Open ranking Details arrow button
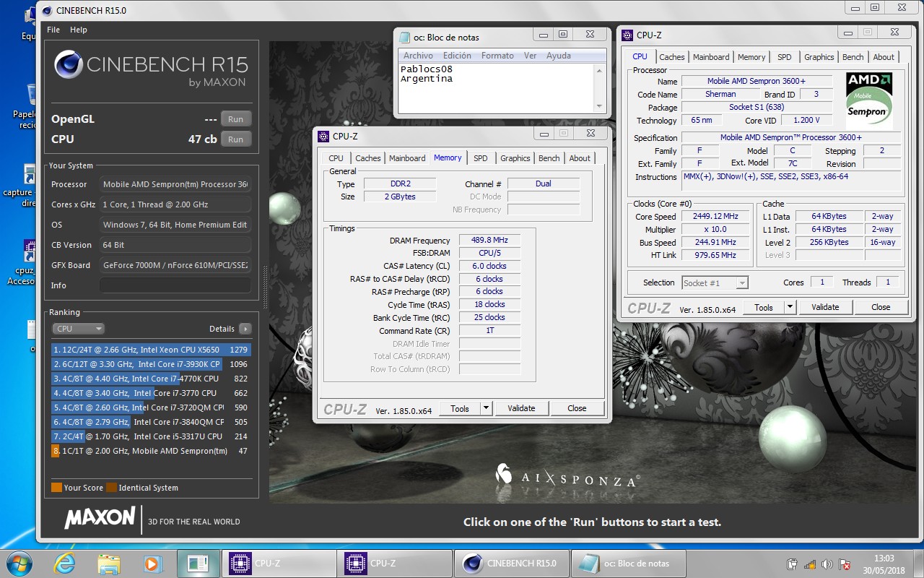Viewport: 924px width, 578px height. coord(245,329)
